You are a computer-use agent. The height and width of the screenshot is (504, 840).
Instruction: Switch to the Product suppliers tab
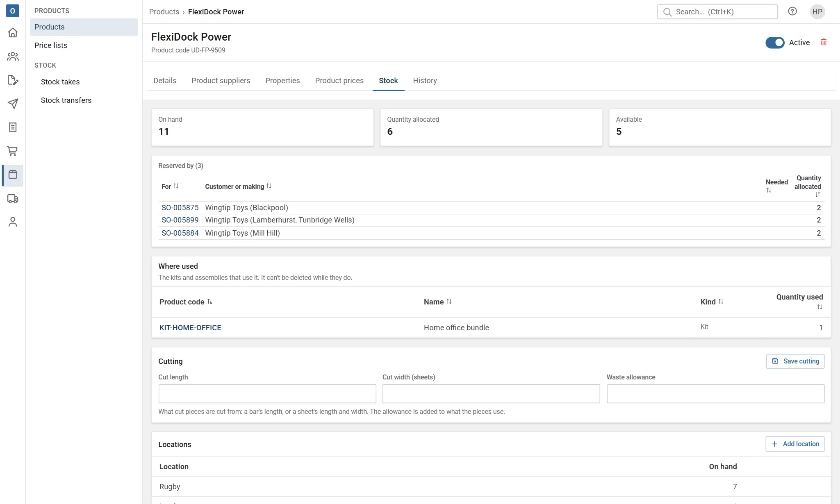pos(221,81)
